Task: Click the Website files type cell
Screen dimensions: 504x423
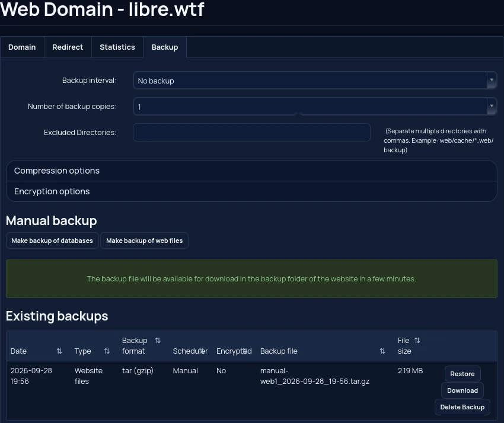Action: (88, 376)
